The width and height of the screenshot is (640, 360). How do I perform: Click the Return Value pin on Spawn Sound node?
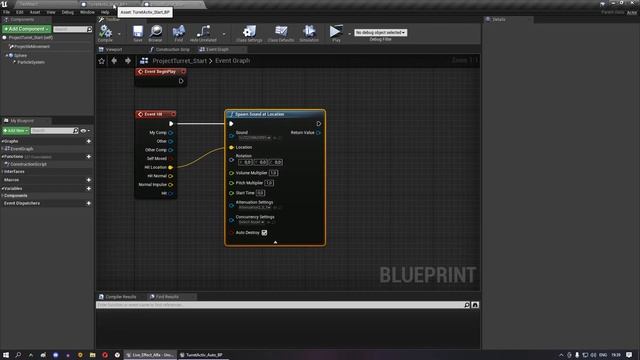click(x=318, y=133)
